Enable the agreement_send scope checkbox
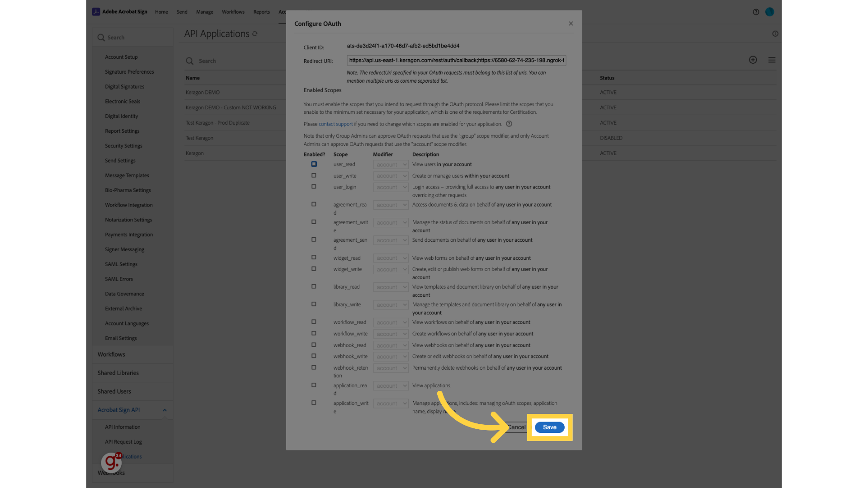The height and width of the screenshot is (488, 868). click(314, 239)
